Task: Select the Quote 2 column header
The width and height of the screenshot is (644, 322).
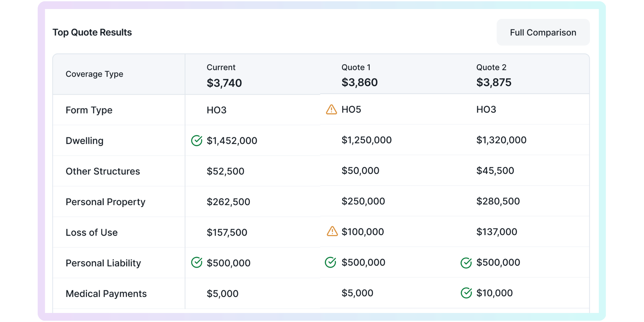Action: click(491, 67)
